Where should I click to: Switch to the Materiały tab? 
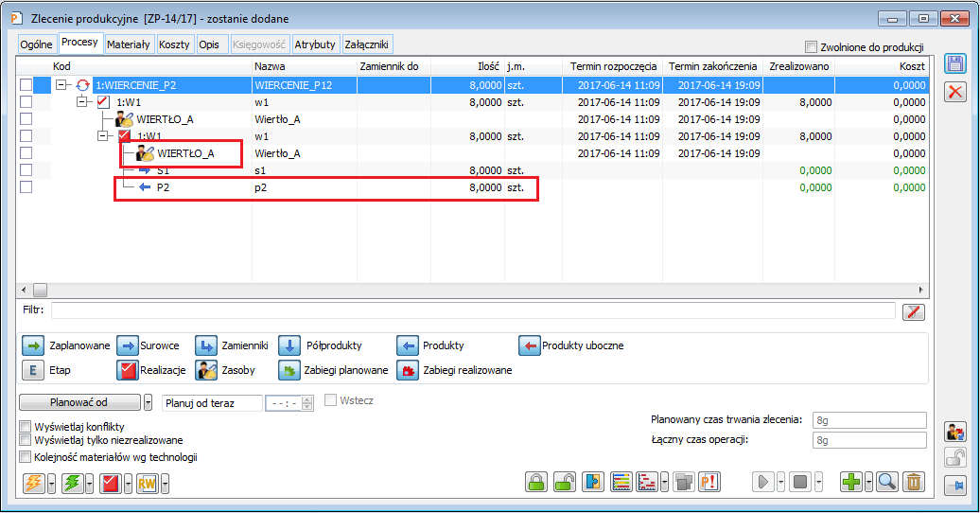128,44
